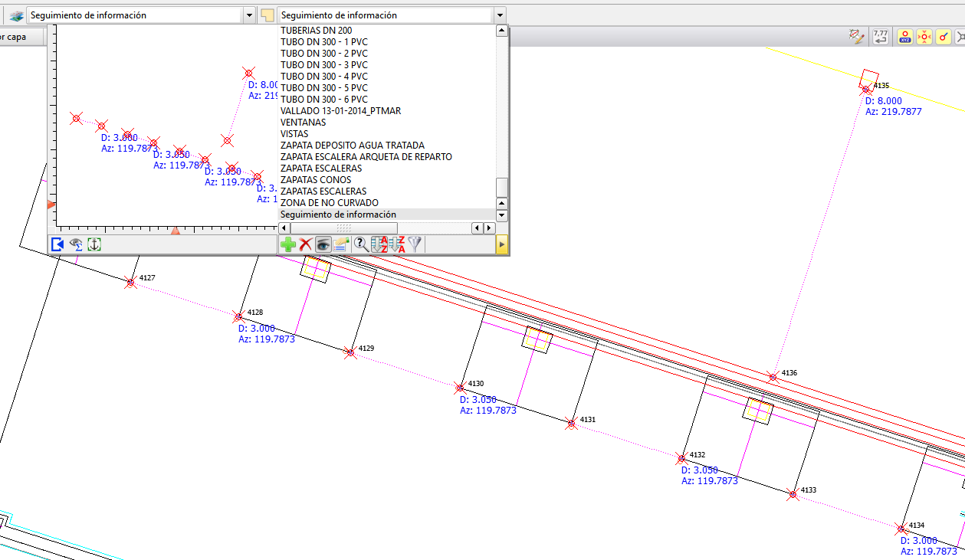The image size is (965, 560).
Task: Collapse the second Seguimiento de información layer dropdown
Action: (500, 15)
